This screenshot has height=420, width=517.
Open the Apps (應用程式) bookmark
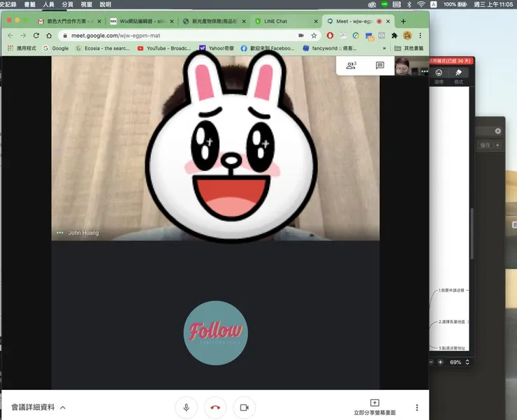pyautogui.click(x=22, y=48)
